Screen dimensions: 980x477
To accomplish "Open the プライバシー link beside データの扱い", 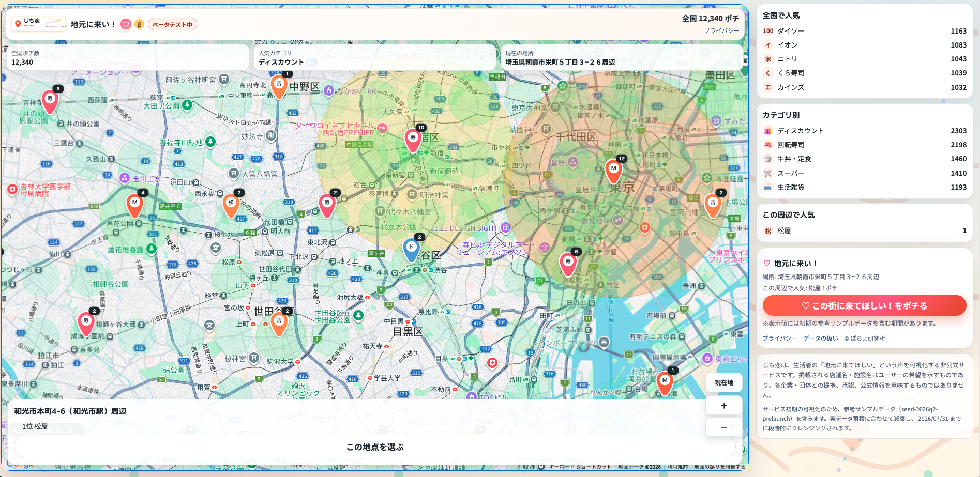I will click(x=780, y=338).
